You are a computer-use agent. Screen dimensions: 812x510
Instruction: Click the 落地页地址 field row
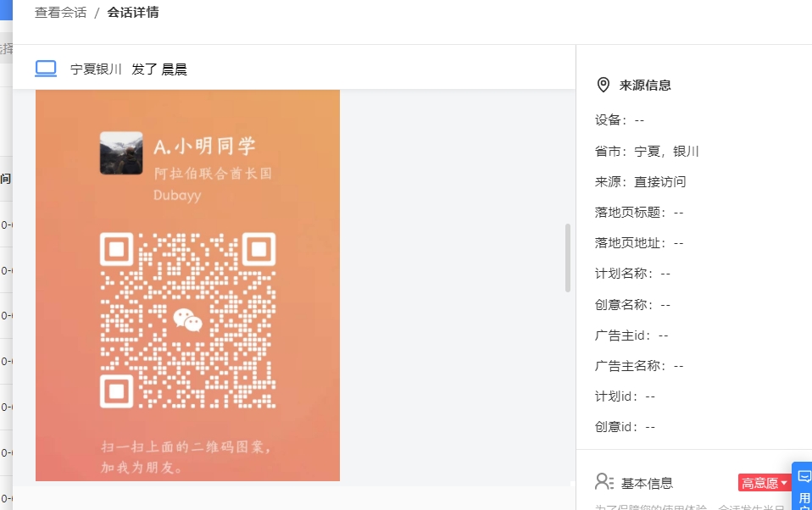pyautogui.click(x=640, y=243)
